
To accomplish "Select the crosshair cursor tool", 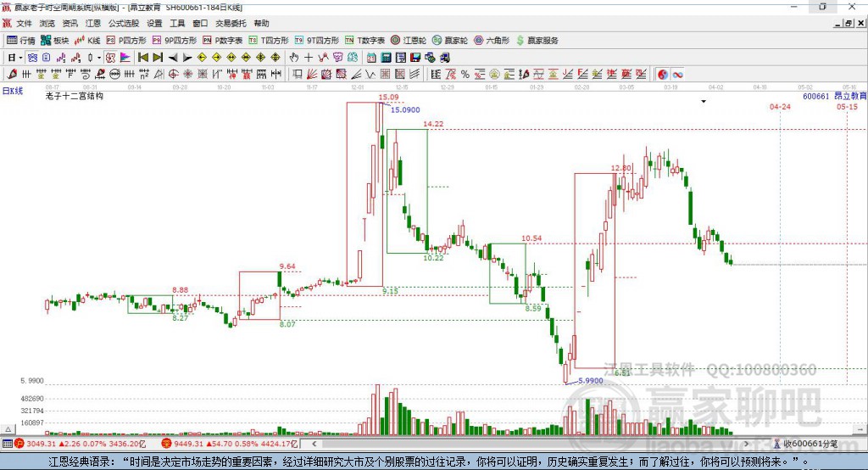I will coord(309,58).
